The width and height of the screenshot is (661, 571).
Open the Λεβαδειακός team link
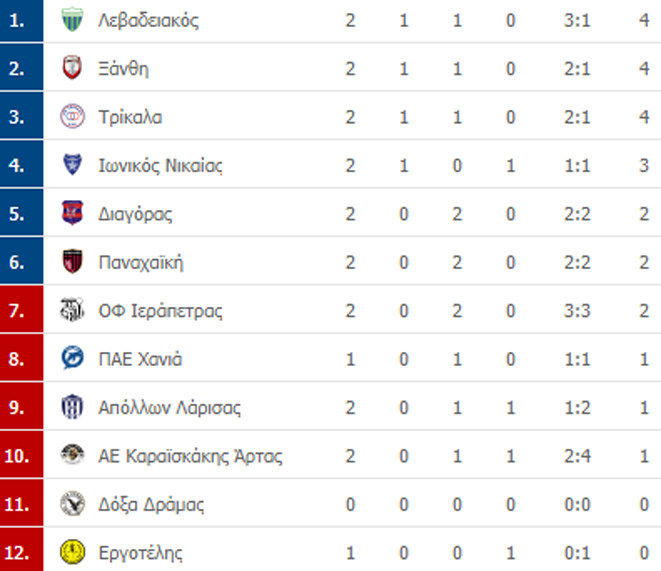[x=148, y=20]
